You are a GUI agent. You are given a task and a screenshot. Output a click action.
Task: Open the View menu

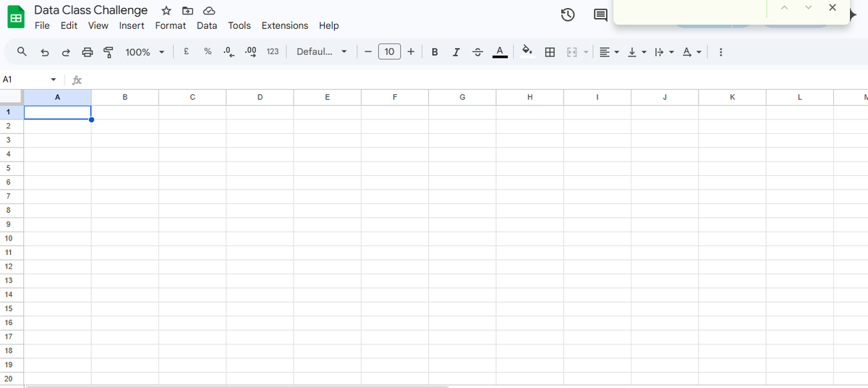(98, 25)
